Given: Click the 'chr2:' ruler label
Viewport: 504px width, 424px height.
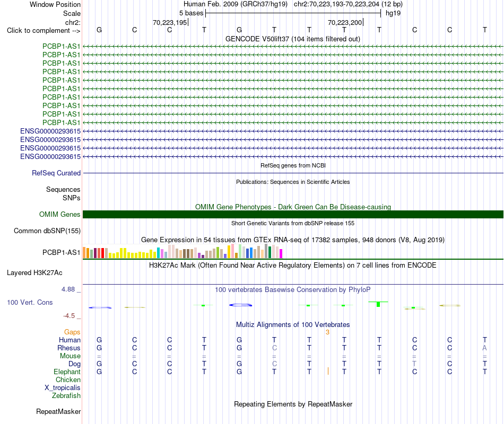Looking at the screenshot, I should pyautogui.click(x=73, y=22).
